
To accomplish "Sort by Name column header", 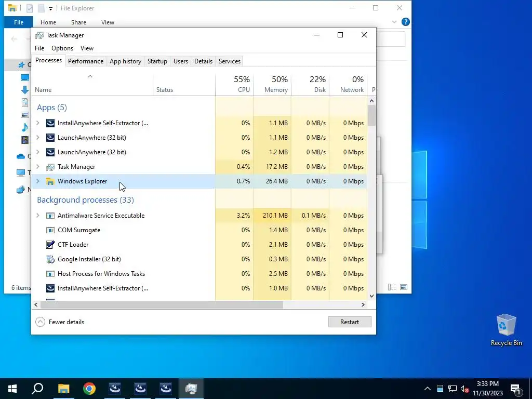I will coord(92,85).
